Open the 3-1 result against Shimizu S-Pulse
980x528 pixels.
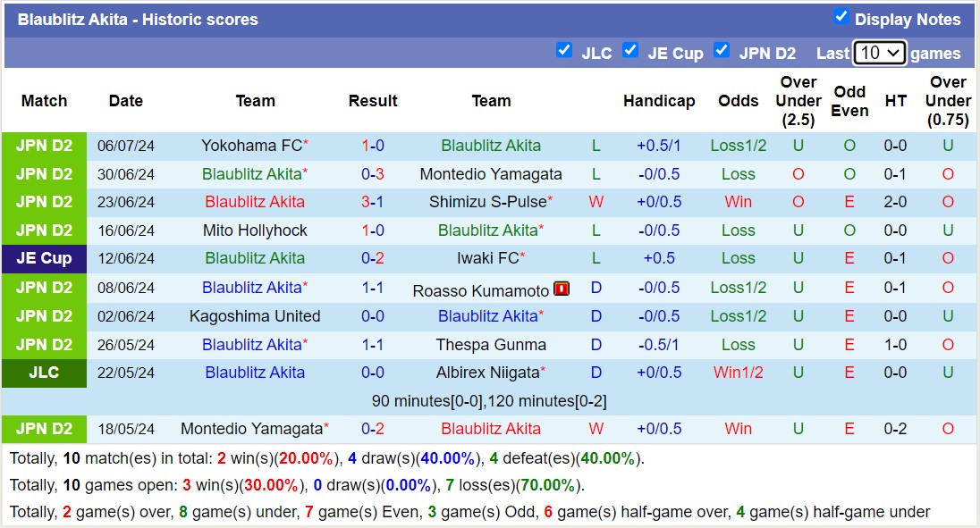(x=373, y=202)
